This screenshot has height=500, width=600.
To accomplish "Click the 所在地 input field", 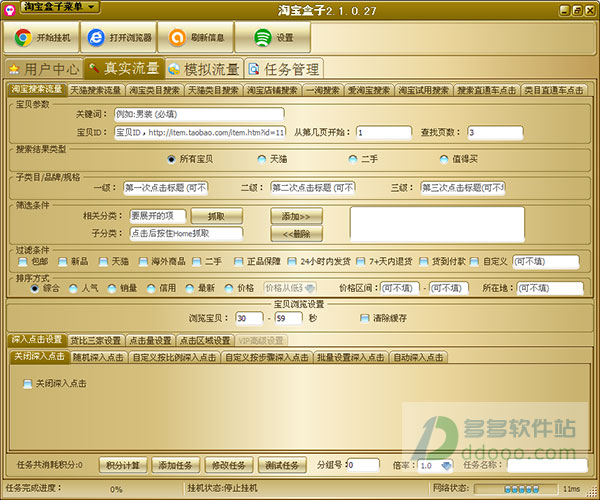I will pos(550,288).
